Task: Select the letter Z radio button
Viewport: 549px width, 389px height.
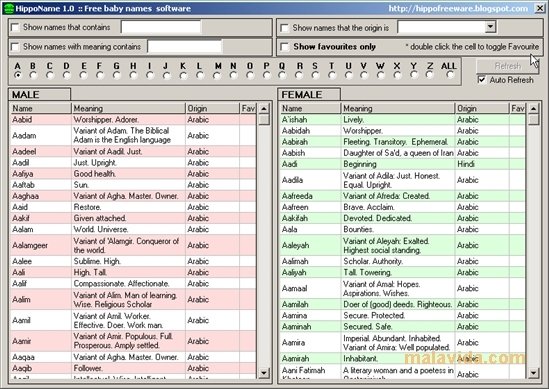Action: pos(430,75)
